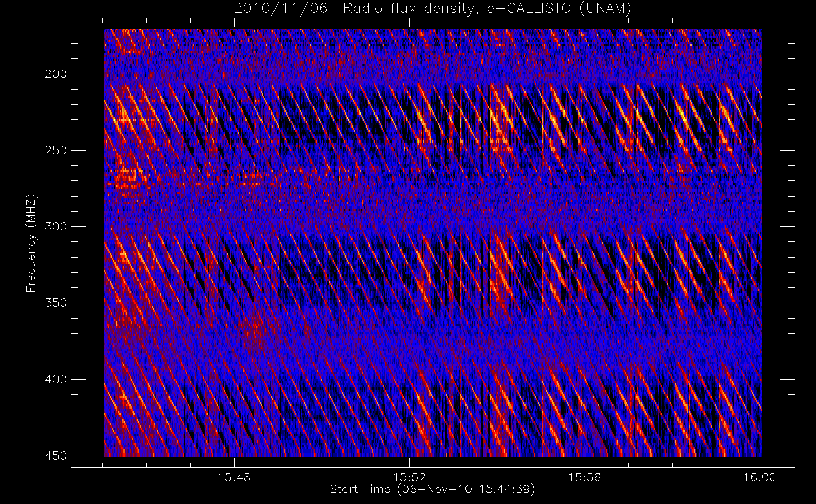
Task: Click the 'Frequency (MHZ)' axis label
Action: [31, 243]
